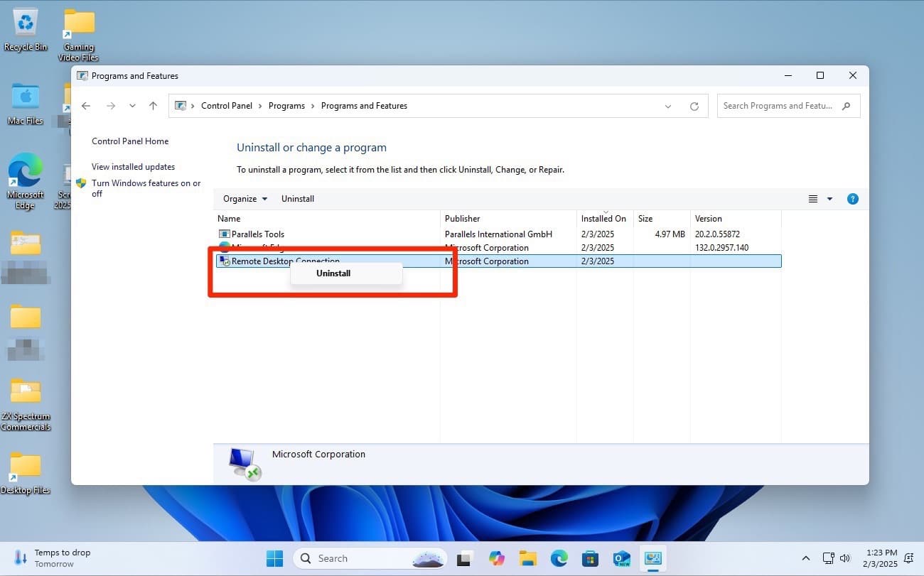
Task: Launch Copilot from the taskbar
Action: (497, 558)
